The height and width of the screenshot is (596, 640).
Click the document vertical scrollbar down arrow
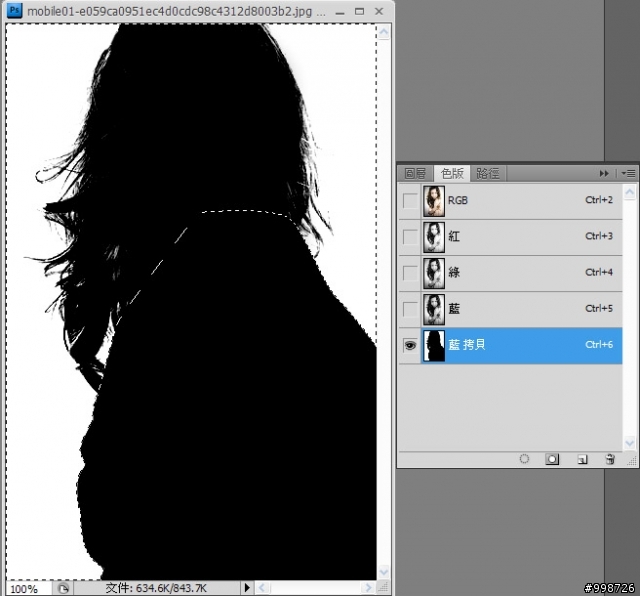click(x=384, y=572)
